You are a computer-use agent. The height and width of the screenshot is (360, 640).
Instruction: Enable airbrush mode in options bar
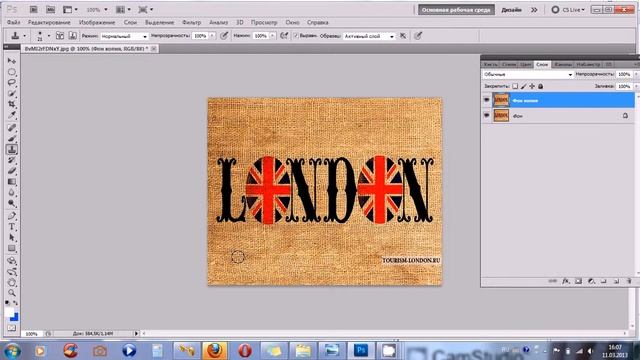coord(284,36)
